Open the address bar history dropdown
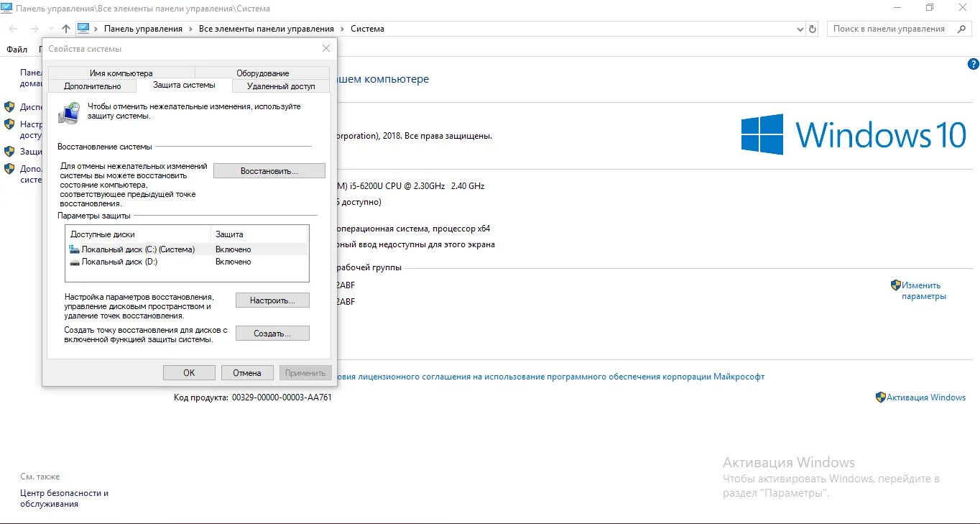The image size is (980, 524). (x=800, y=29)
